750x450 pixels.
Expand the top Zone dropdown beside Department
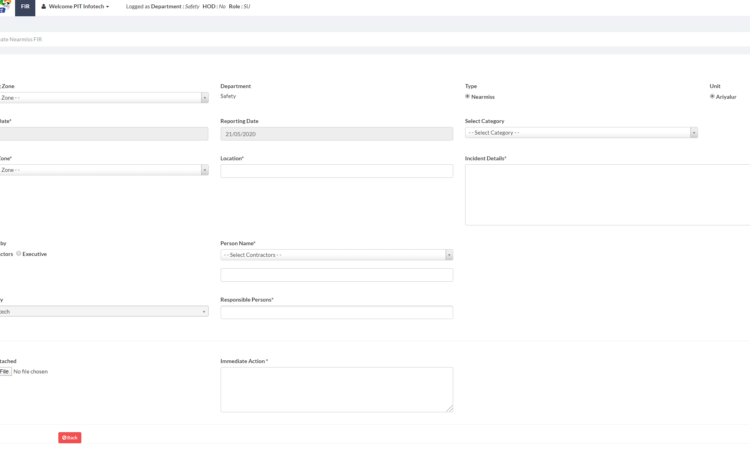pos(102,98)
